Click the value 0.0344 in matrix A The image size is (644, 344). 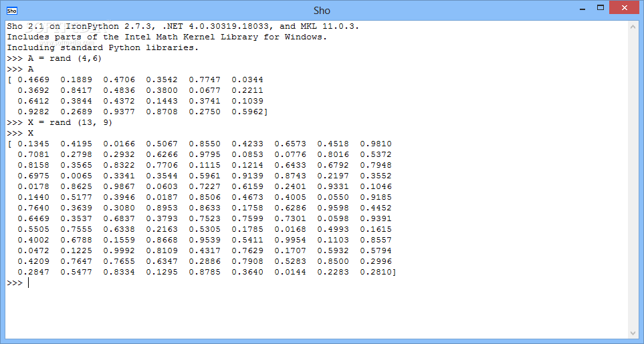point(247,79)
